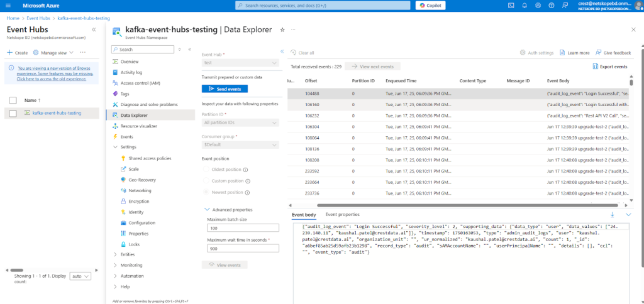Open the Event Hub dropdown
The image size is (644, 304).
(x=240, y=63)
